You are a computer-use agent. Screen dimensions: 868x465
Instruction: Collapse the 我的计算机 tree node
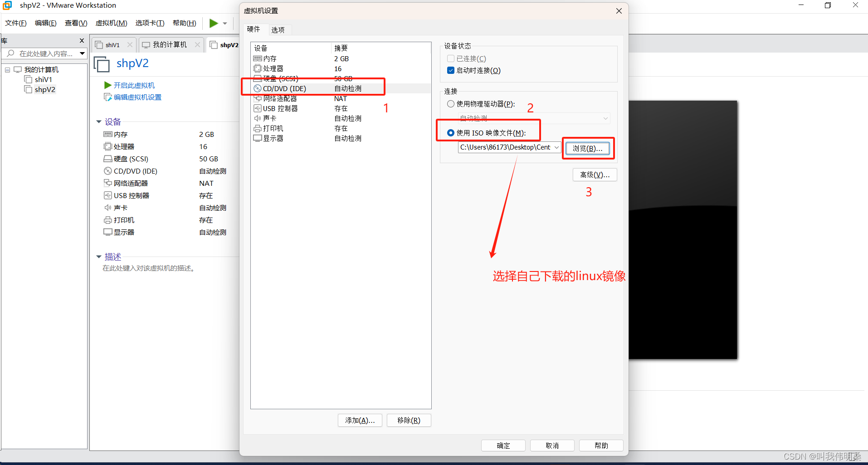8,70
